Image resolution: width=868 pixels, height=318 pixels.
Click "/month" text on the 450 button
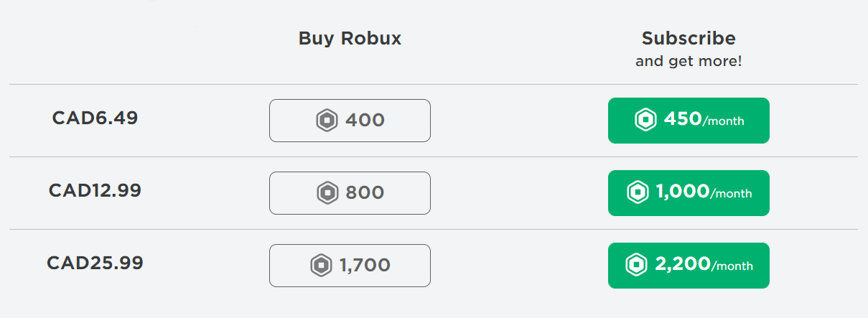(724, 122)
